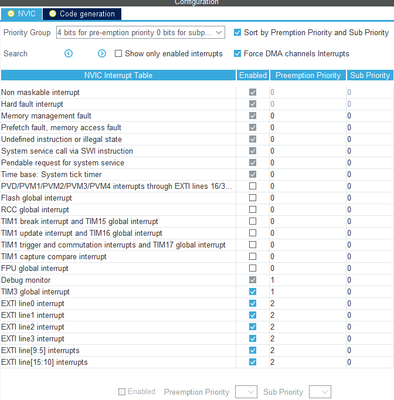This screenshot has height=400, width=394.
Task: Select Hard fault interrupt row name
Action: 32,104
